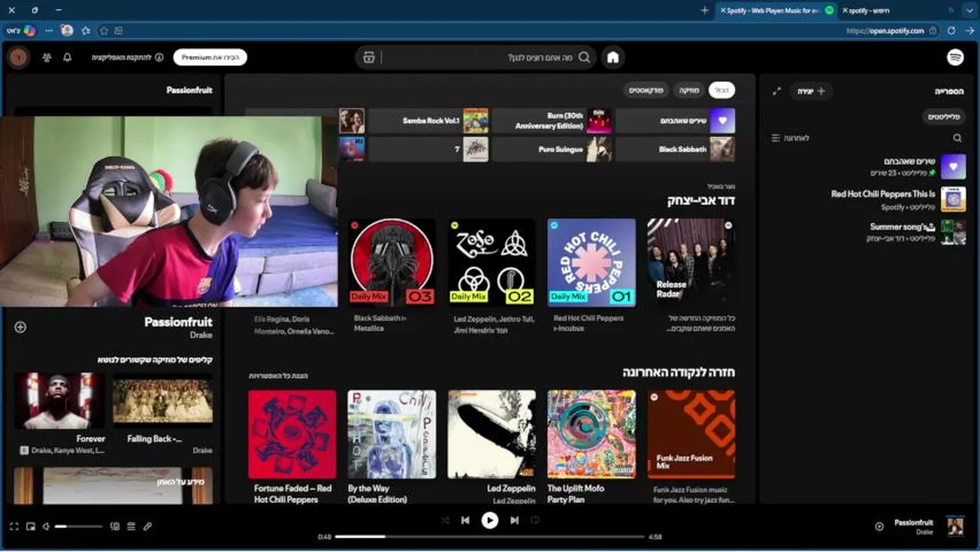980x552 pixels.
Task: Open a new browser tab with plus
Action: (x=705, y=10)
